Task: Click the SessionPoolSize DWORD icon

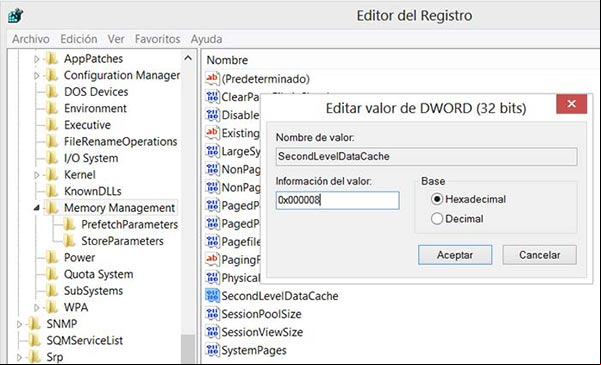Action: 212,314
